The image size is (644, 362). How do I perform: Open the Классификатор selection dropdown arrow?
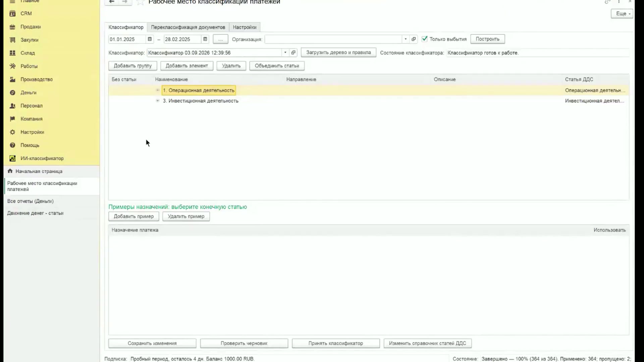pos(285,53)
